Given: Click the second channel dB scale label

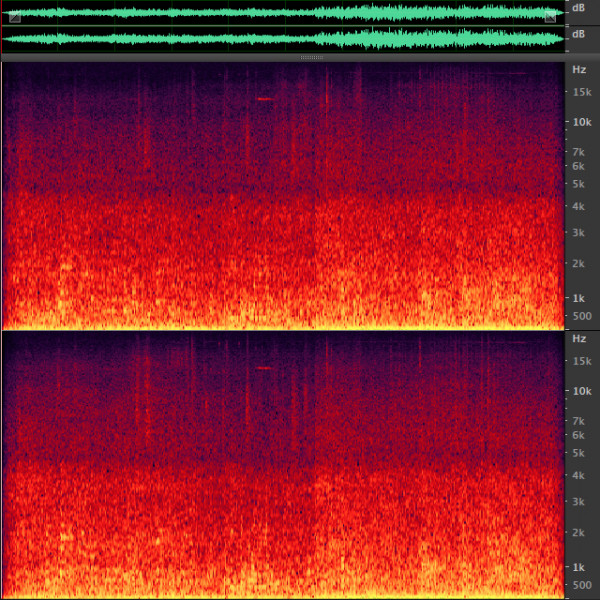Looking at the screenshot, I should pyautogui.click(x=578, y=34).
